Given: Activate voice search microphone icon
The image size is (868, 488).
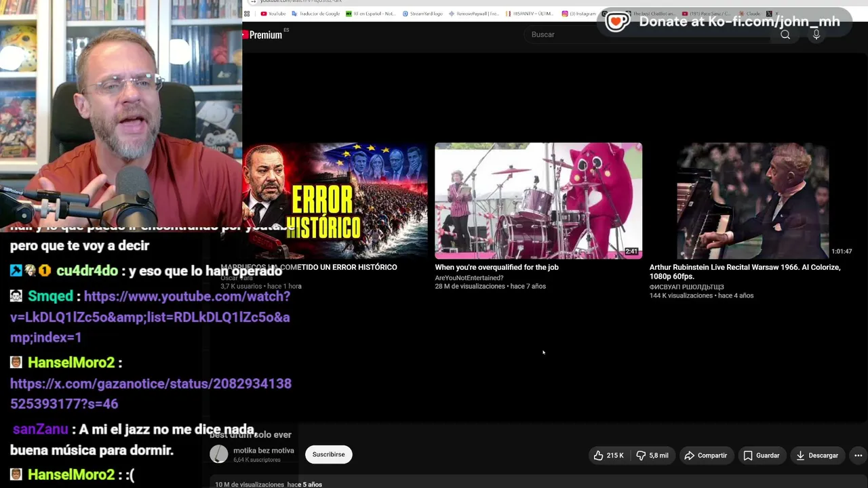Looking at the screenshot, I should coord(816,35).
